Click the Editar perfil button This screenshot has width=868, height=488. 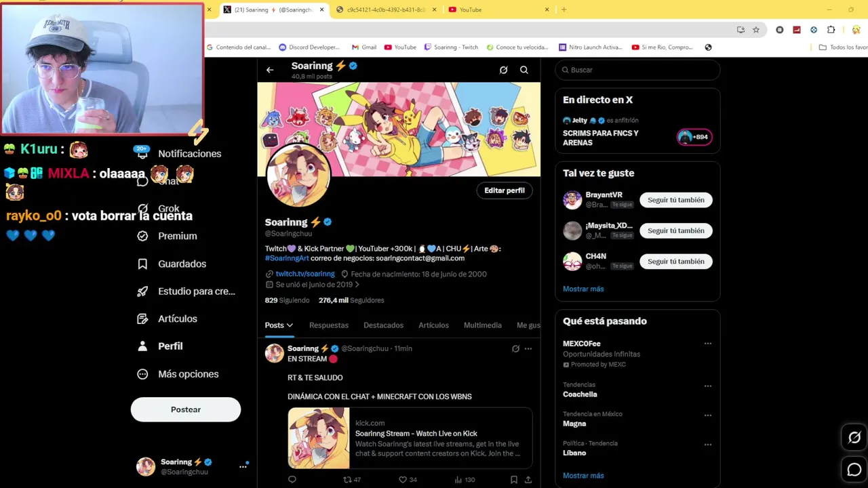click(505, 190)
